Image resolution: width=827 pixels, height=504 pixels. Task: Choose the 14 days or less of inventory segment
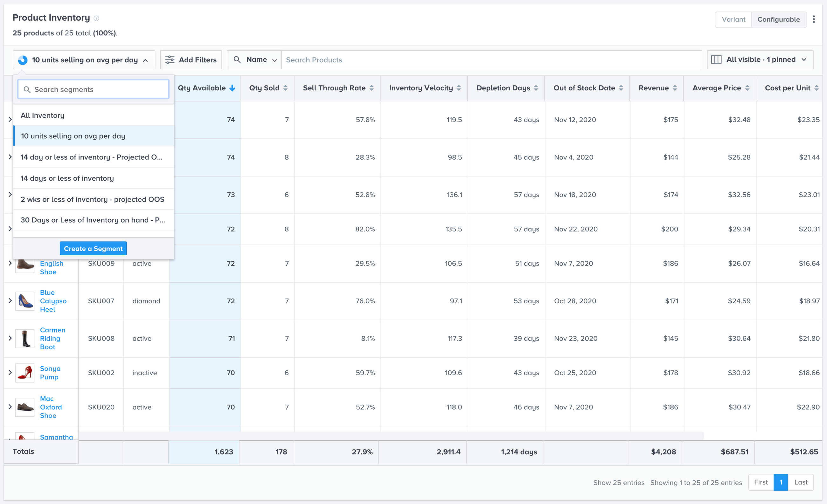[x=67, y=178]
